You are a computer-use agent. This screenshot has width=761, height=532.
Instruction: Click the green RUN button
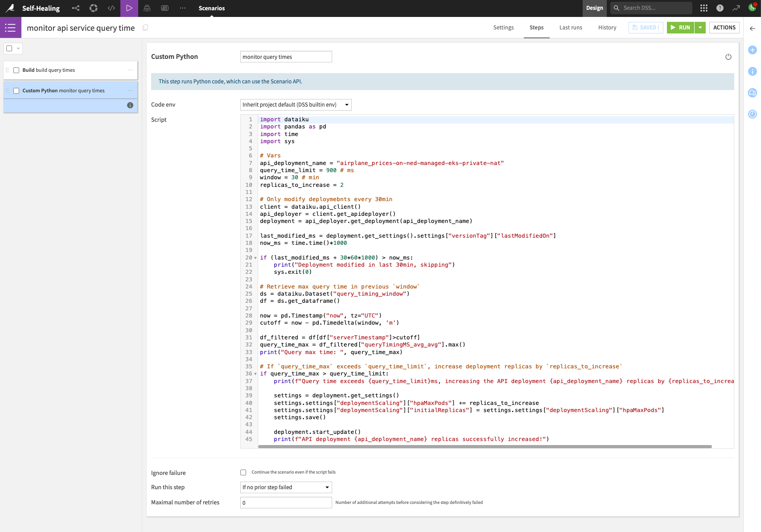click(680, 28)
